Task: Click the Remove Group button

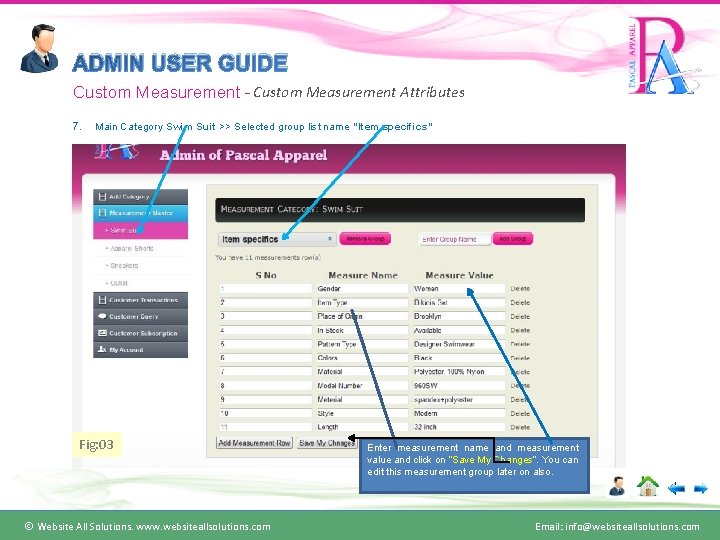Action: (x=365, y=239)
